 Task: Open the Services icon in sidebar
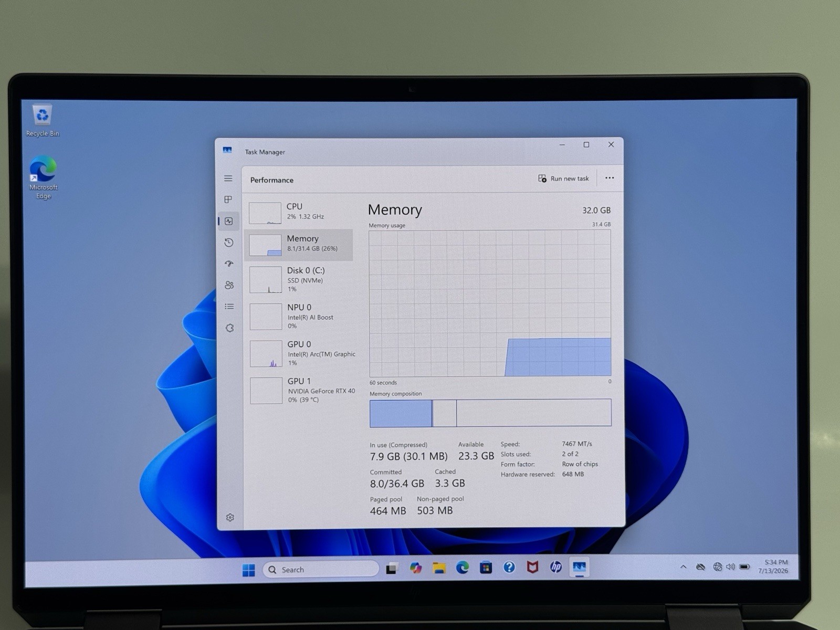(x=230, y=328)
